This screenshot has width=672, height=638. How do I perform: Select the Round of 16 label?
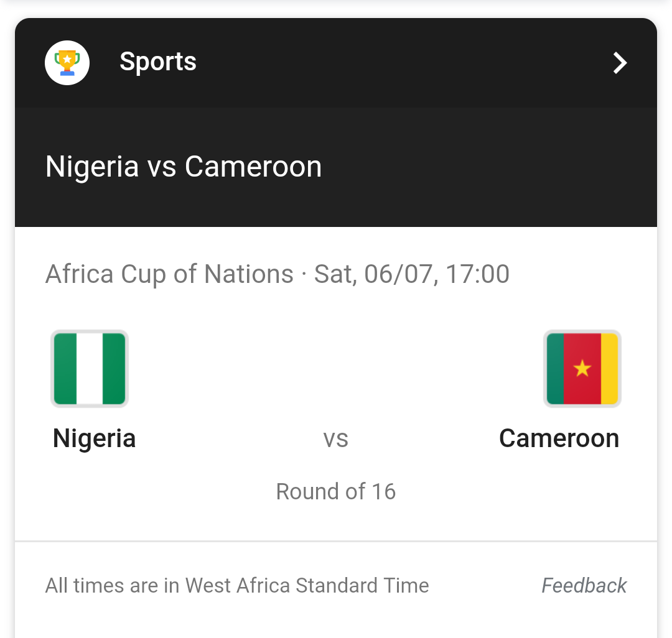point(335,491)
